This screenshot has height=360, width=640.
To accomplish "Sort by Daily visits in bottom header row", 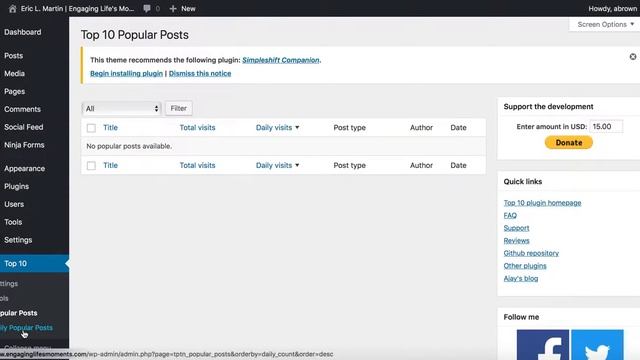I will [x=274, y=165].
